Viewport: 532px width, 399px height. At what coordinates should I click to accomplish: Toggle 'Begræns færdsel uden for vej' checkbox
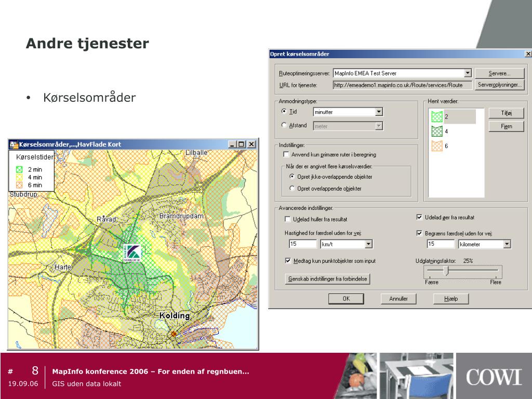pyautogui.click(x=419, y=233)
